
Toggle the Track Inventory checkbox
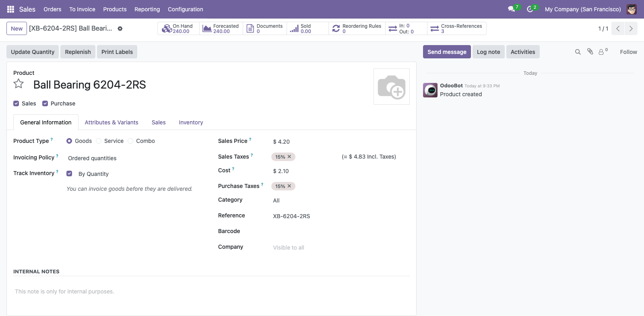[x=69, y=173]
